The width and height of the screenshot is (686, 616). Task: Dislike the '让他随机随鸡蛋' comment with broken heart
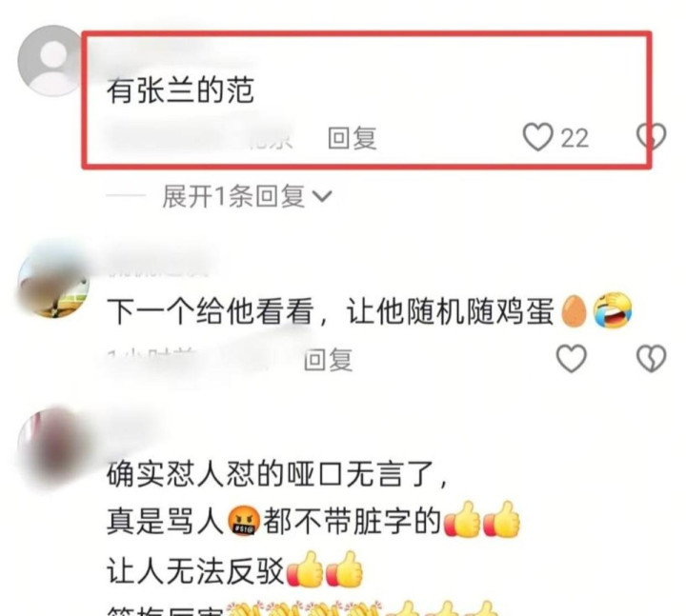651,359
